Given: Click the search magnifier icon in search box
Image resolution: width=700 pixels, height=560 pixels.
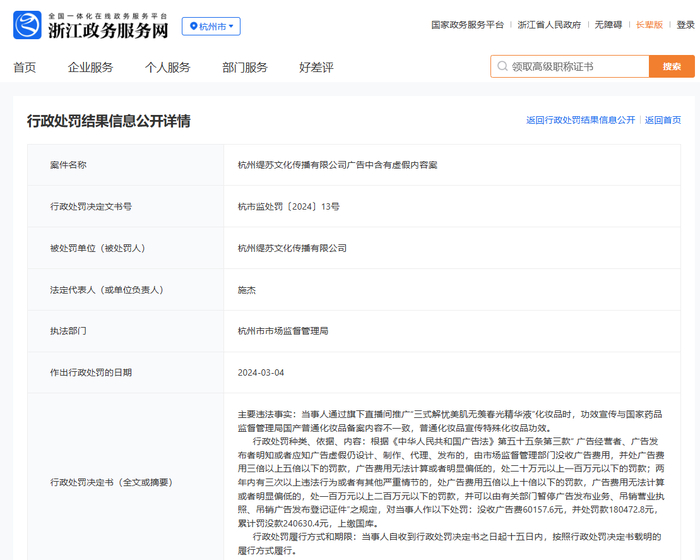Looking at the screenshot, I should tap(501, 67).
